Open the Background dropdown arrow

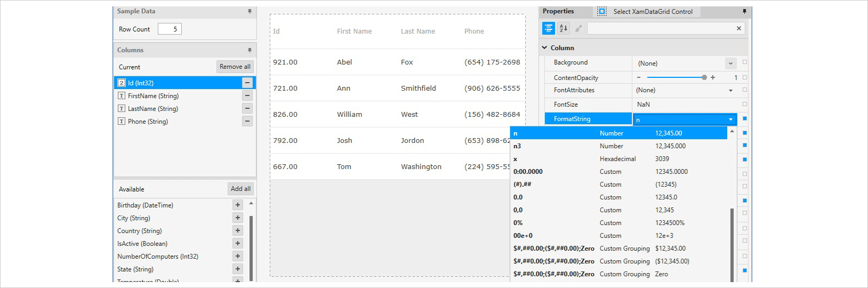tap(730, 63)
